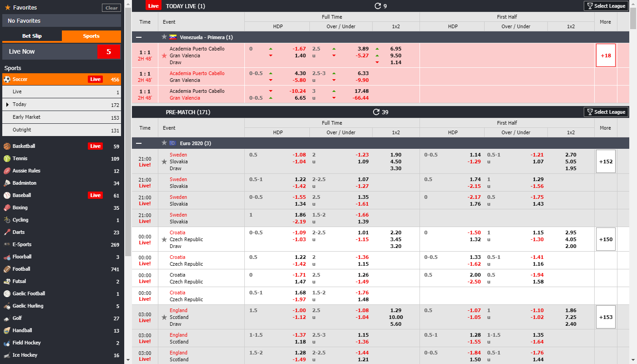Click the Tennis ball icon in sidebar
This screenshot has width=637, height=364.
[7, 158]
